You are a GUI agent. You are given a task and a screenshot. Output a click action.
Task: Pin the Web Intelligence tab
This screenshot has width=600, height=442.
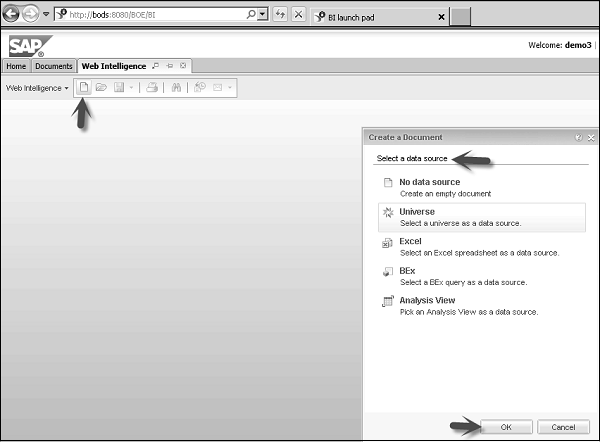[x=170, y=66]
